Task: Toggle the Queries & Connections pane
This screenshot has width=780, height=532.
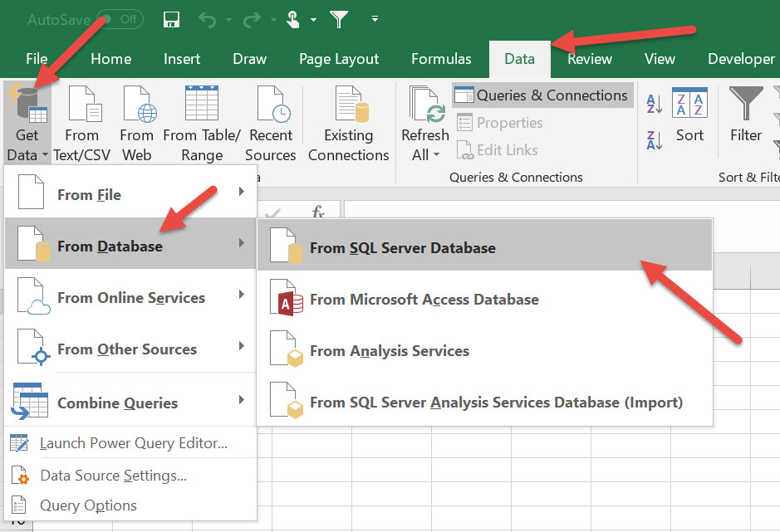Action: coord(542,95)
